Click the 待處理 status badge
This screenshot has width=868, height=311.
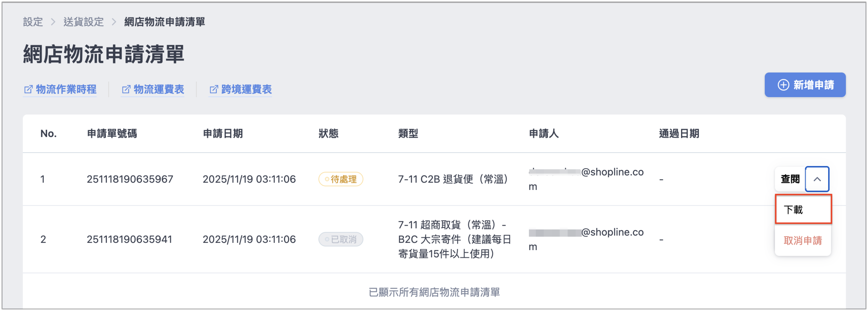[341, 179]
